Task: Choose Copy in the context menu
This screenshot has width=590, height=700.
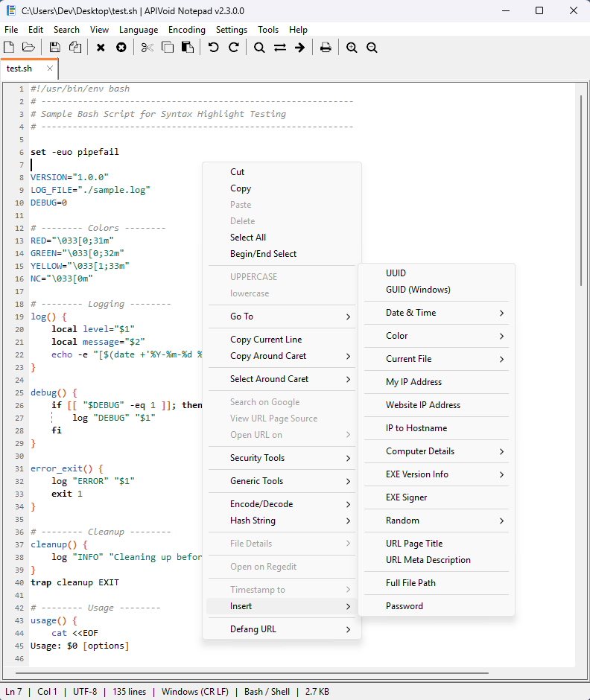Action: pyautogui.click(x=282, y=188)
